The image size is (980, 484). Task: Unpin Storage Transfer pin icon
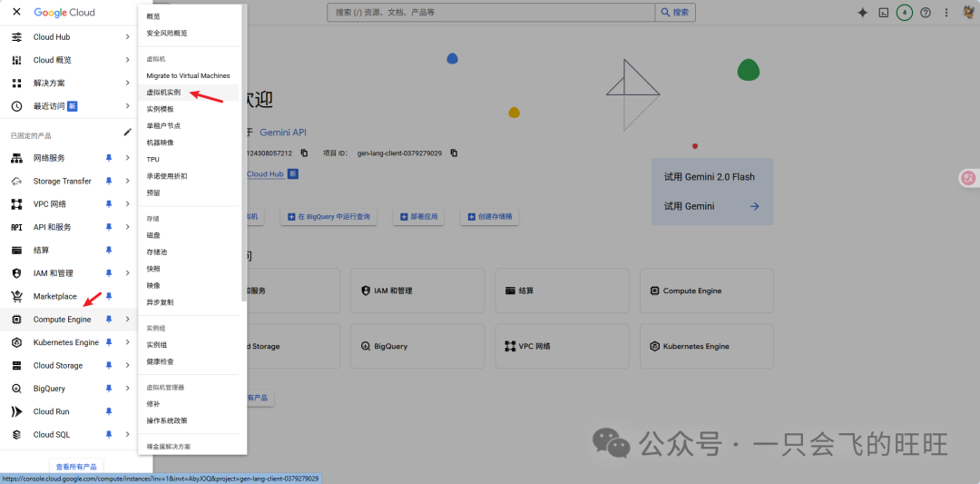[x=109, y=182]
